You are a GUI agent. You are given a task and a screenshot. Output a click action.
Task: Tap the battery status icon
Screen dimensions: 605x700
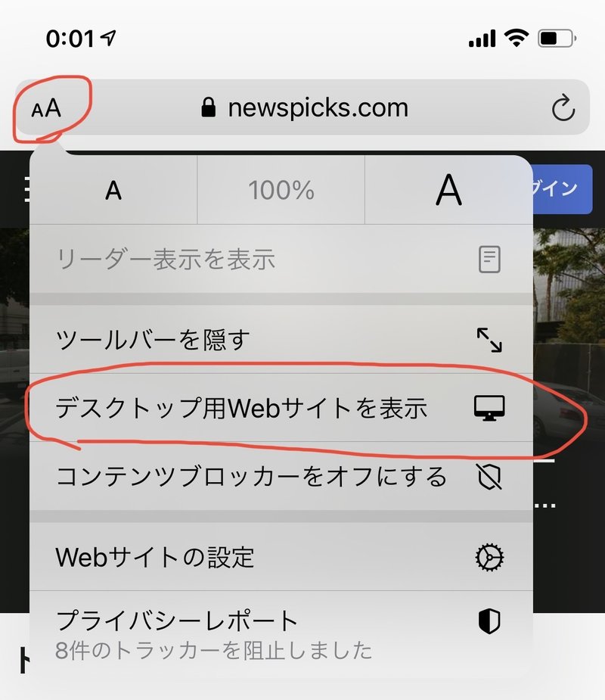(x=557, y=39)
